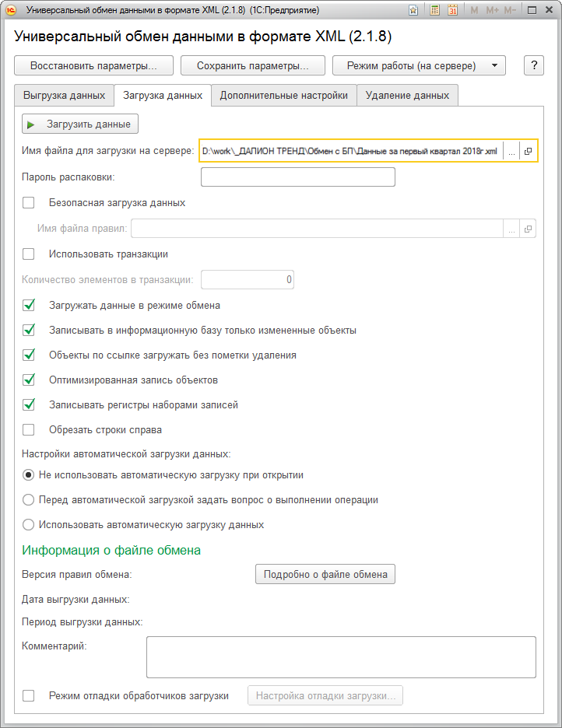Click the 1C application icon in title bar
This screenshot has width=562, height=728.
(x=12, y=11)
